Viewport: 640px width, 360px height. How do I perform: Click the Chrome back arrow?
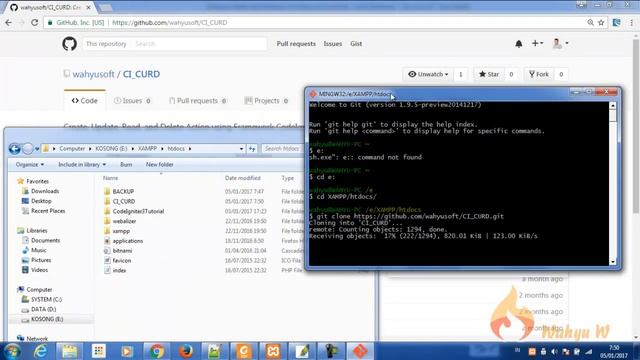click(x=9, y=22)
